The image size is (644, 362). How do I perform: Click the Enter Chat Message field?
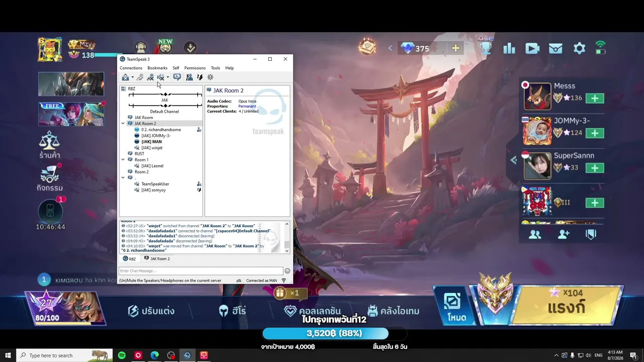(x=201, y=271)
